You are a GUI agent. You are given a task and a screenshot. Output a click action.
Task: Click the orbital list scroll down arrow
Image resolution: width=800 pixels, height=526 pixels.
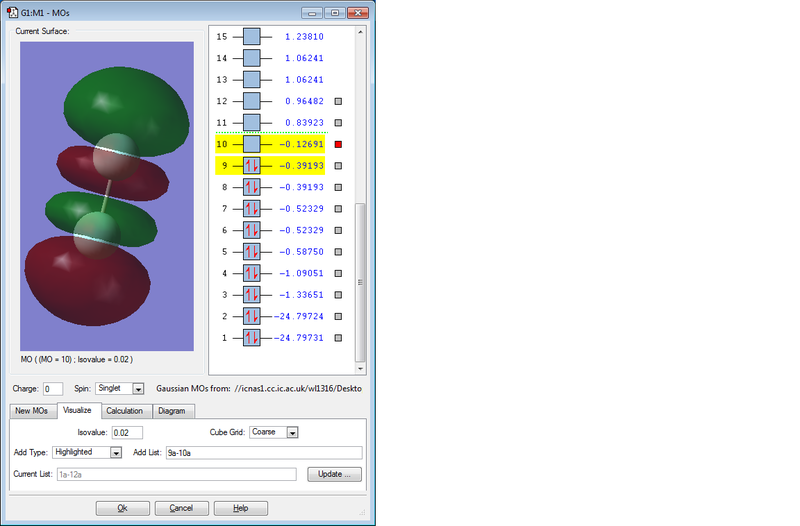(x=360, y=369)
